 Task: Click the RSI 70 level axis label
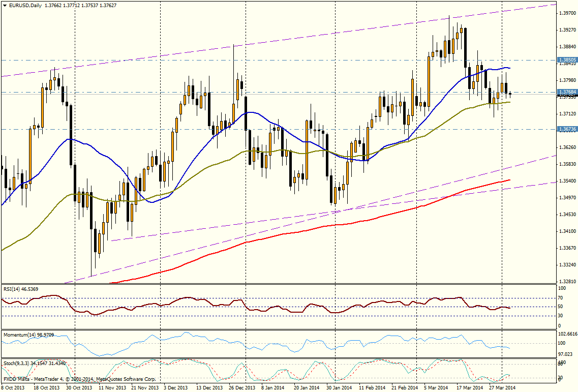(561, 297)
